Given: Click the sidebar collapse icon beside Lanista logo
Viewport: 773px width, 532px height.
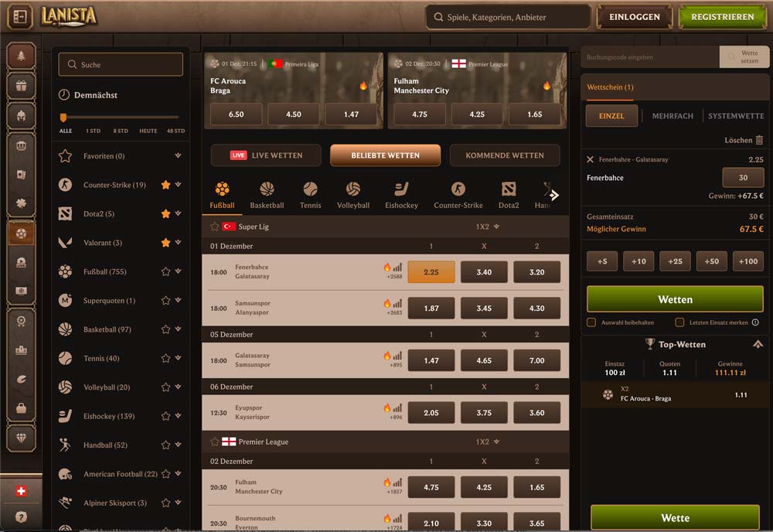Looking at the screenshot, I should [x=21, y=15].
